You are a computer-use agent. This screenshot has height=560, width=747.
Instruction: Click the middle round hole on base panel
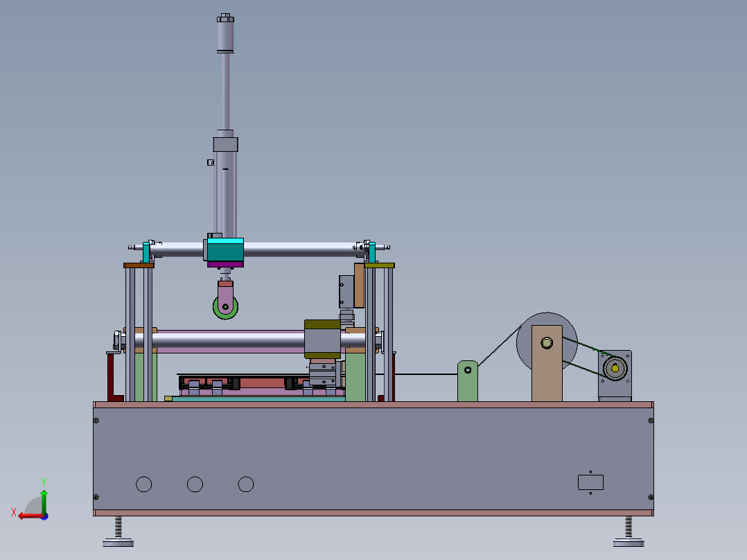point(195,484)
